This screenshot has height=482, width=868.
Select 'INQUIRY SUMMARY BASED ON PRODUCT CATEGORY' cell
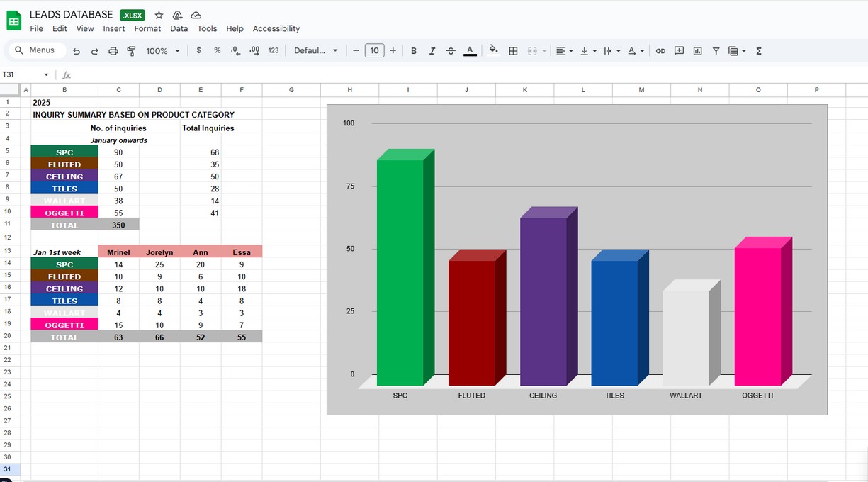133,114
